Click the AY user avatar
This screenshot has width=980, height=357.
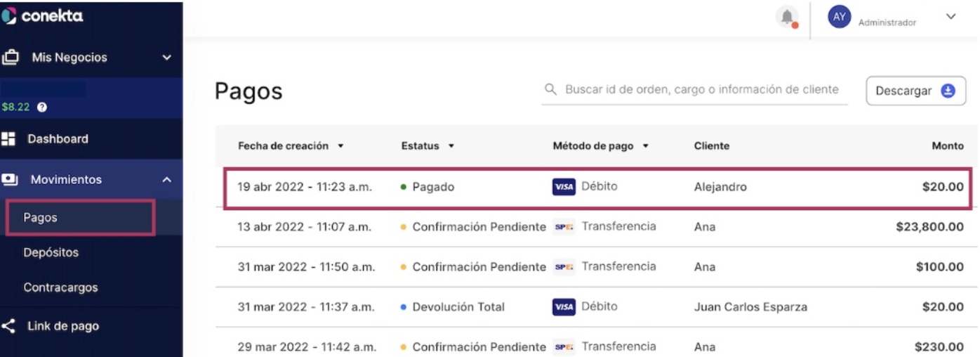(x=840, y=16)
